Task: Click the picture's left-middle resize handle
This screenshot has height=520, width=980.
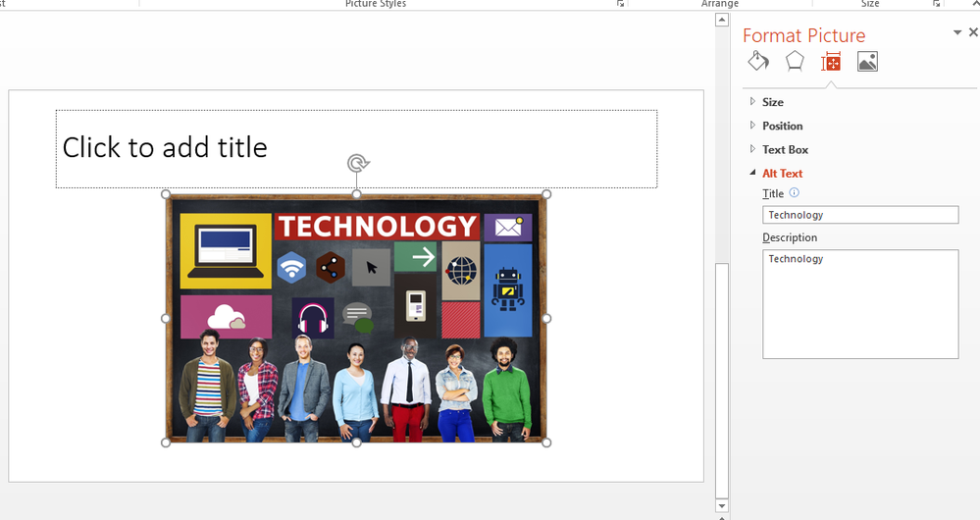Action: (x=166, y=319)
